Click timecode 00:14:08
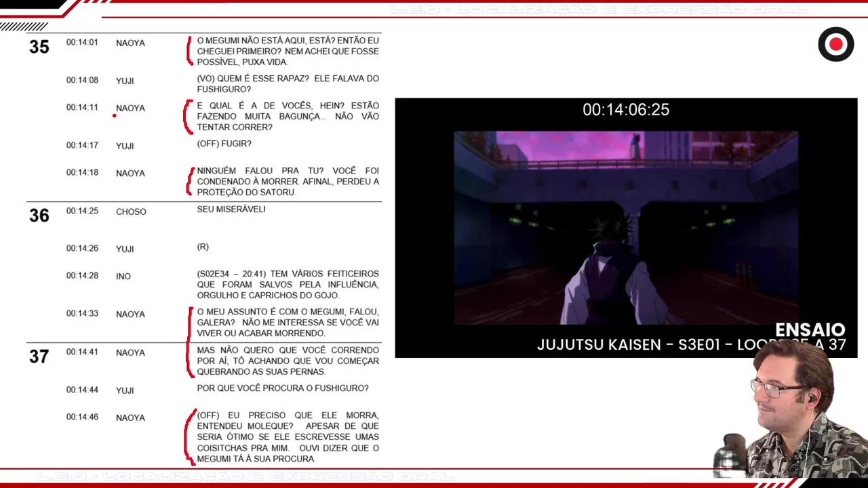 tap(82, 80)
